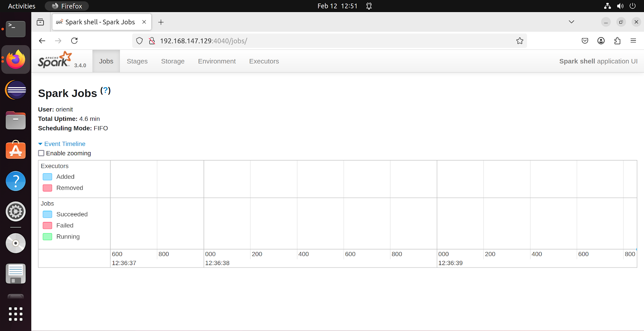Collapse the Event Timeline section
The width and height of the screenshot is (644, 331).
[x=62, y=144]
